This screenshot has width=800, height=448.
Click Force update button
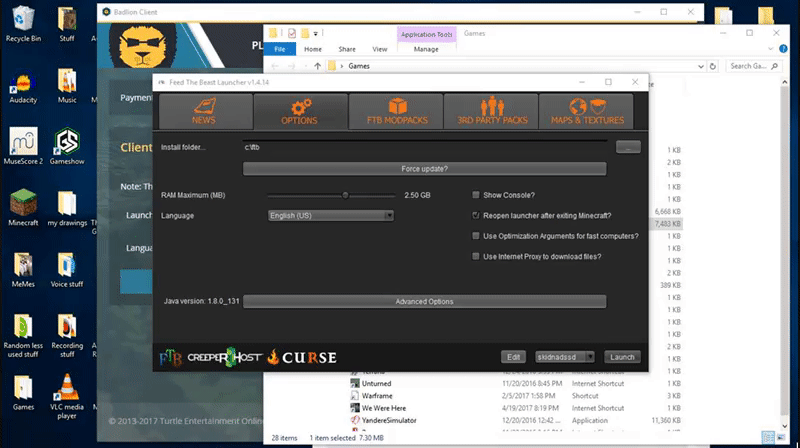click(424, 169)
